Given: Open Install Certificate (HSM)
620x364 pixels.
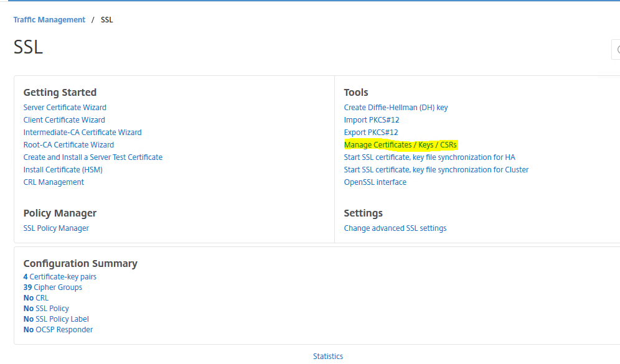Looking at the screenshot, I should click(x=63, y=170).
